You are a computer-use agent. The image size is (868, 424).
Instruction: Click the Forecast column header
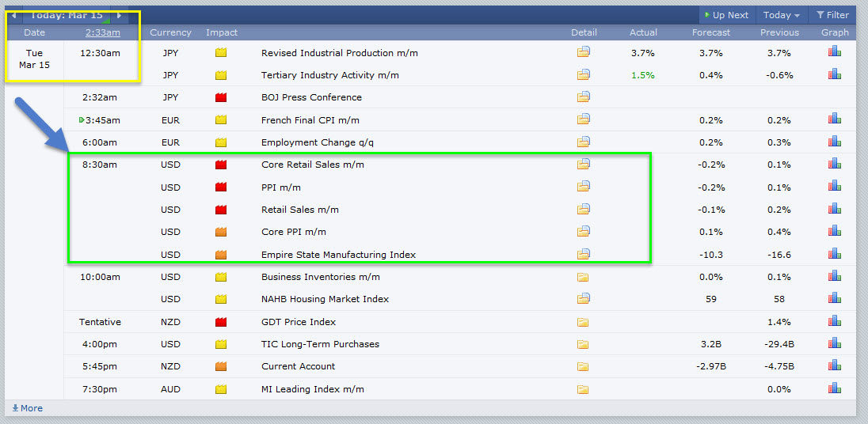[x=711, y=32]
